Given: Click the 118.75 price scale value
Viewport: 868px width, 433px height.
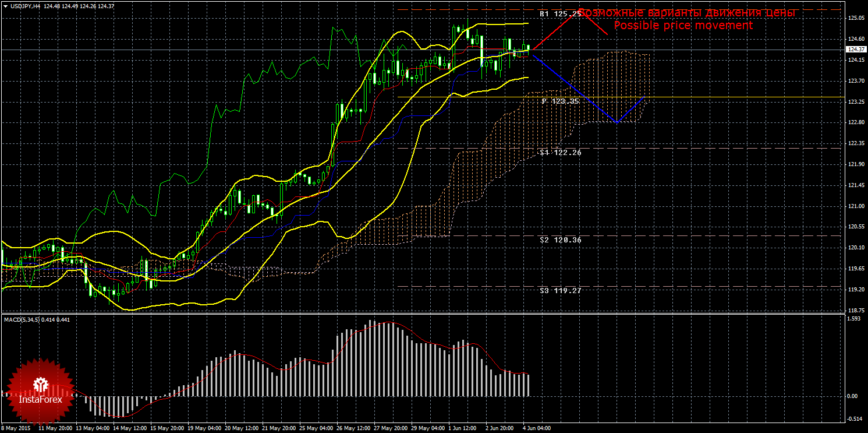Looking at the screenshot, I should point(856,311).
